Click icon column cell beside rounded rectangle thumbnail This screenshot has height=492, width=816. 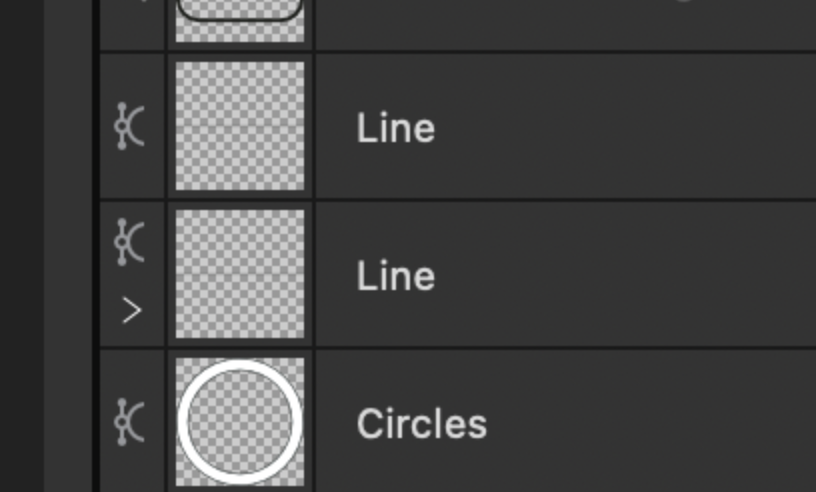(133, 24)
